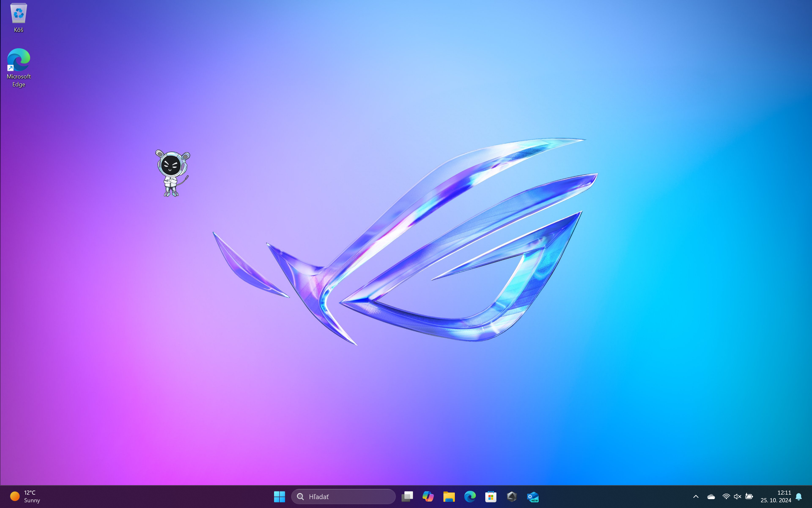Viewport: 812px width, 508px height.
Task: Click the astronaut mascot on the desktop
Action: (x=173, y=173)
